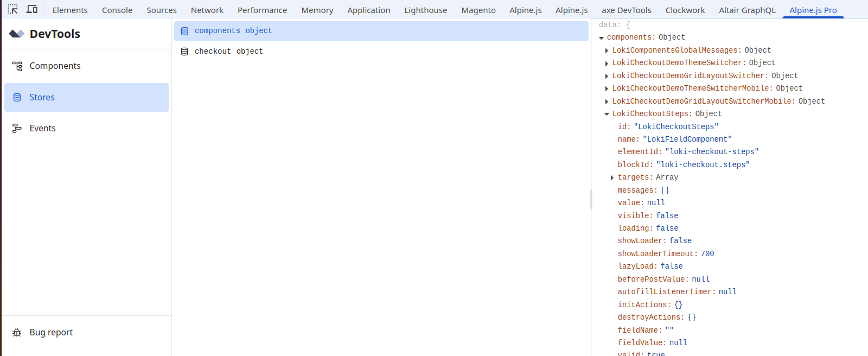
Task: Click the fieldName empty string value
Action: pyautogui.click(x=669, y=330)
